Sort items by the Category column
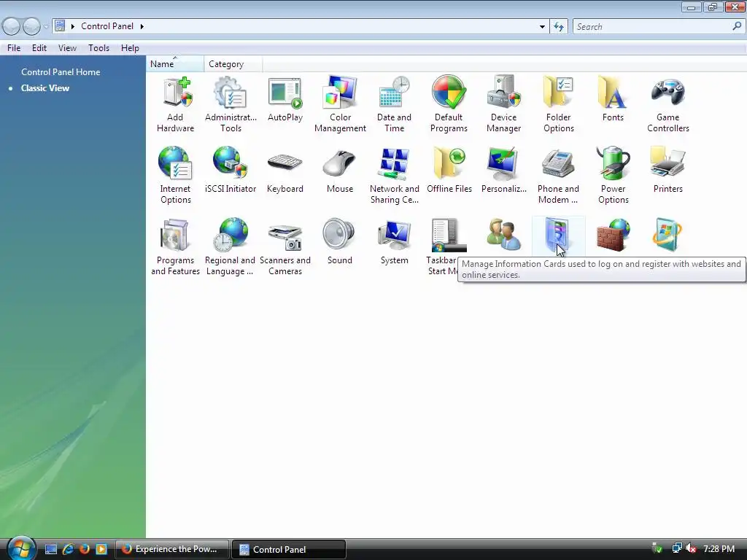The image size is (747, 560). pos(233,64)
